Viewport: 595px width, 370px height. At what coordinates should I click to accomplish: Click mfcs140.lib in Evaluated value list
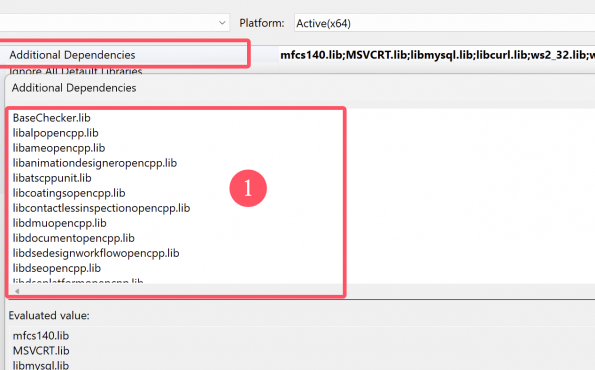click(x=41, y=336)
